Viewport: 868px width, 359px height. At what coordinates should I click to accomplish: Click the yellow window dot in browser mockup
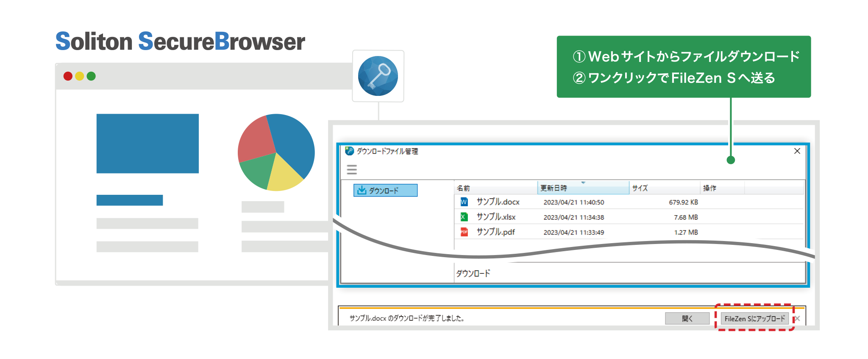[x=79, y=76]
